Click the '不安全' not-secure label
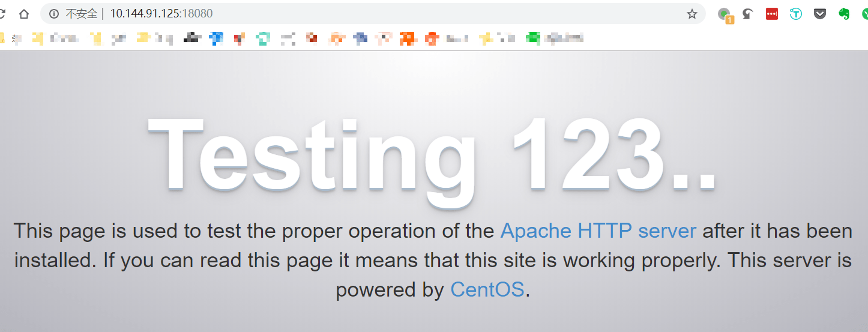The height and width of the screenshot is (332, 868). click(82, 14)
